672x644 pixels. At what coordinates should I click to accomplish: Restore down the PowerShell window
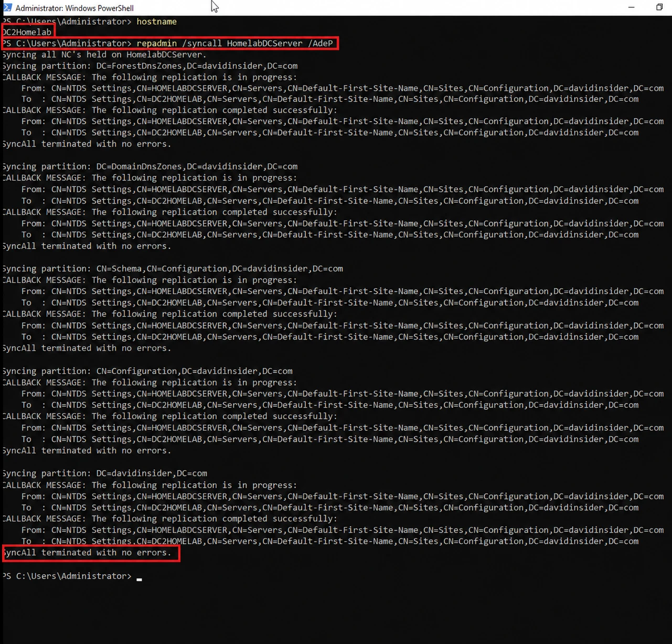tap(659, 7)
